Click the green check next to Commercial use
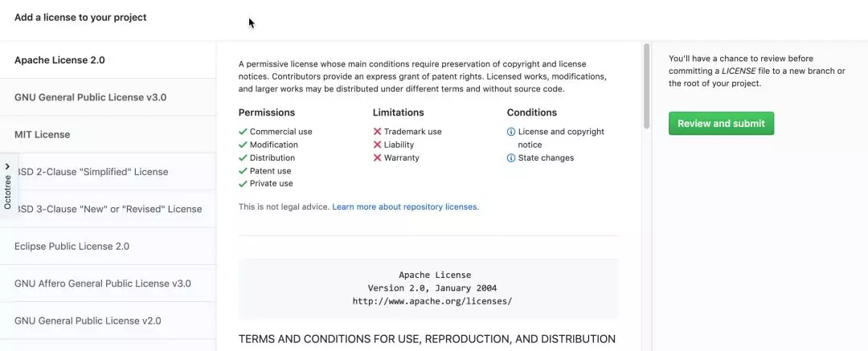The width and height of the screenshot is (868, 351). [243, 132]
